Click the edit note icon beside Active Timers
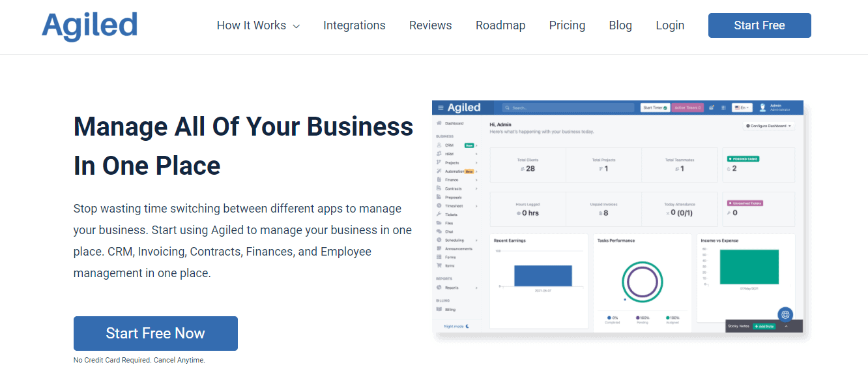Viewport: 868px width, 371px height. click(x=712, y=108)
